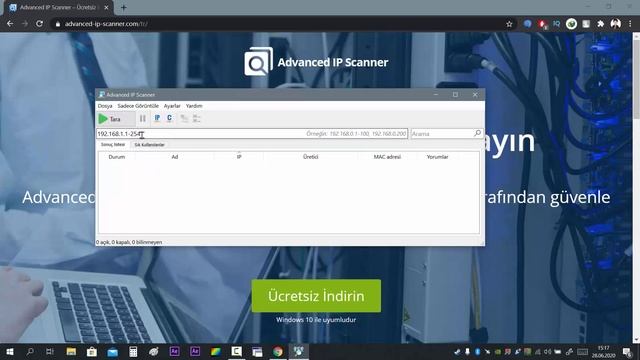Open the Chrome extensions puzzle icon

[x=600, y=24]
